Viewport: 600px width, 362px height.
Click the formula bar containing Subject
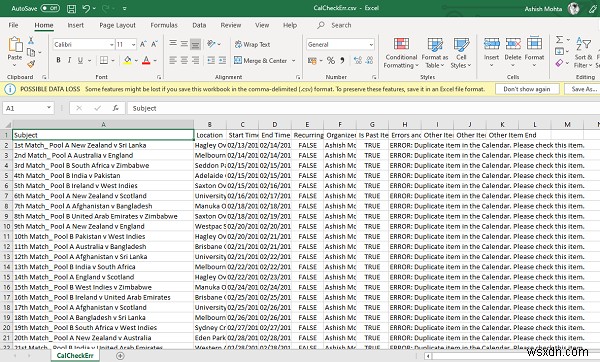(x=364, y=108)
